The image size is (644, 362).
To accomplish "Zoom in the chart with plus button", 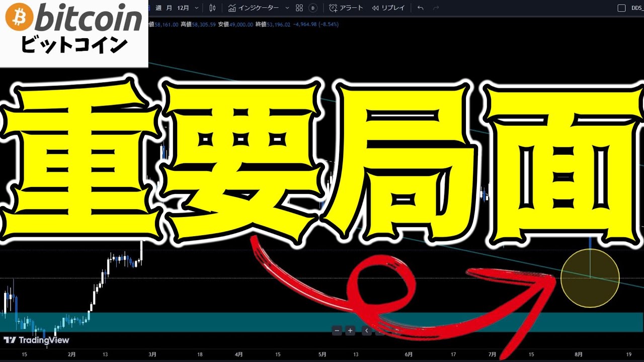I will (350, 330).
